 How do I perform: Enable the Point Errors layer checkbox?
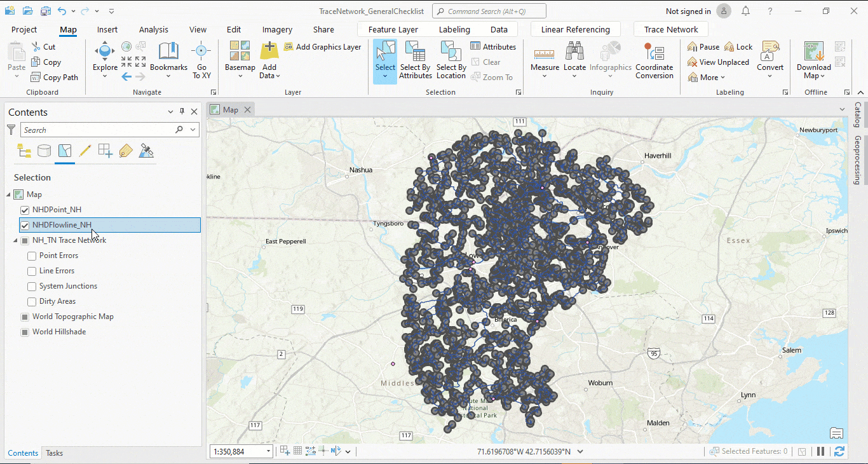(32, 256)
